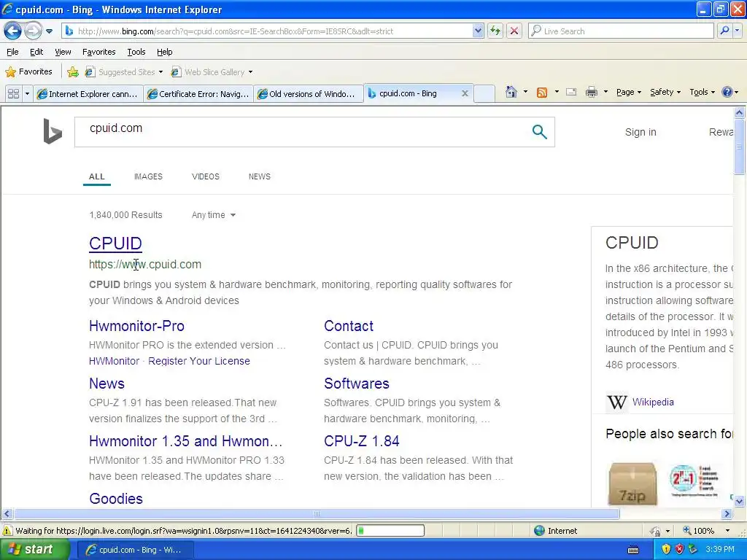
Task: Open the recent pages dropdown beside Forward
Action: coord(49,31)
